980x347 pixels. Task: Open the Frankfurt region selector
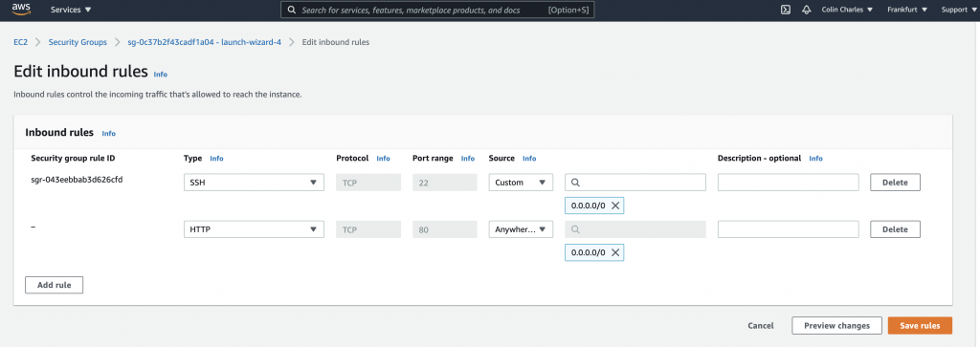[907, 10]
